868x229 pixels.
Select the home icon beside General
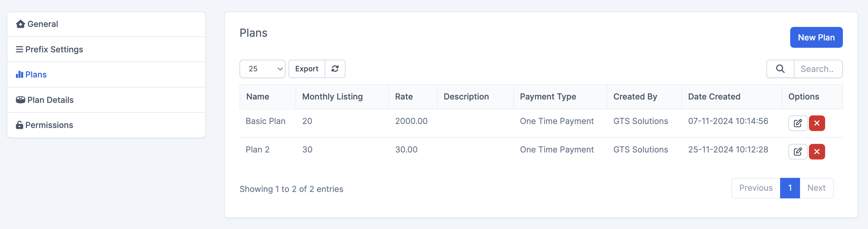click(x=20, y=24)
